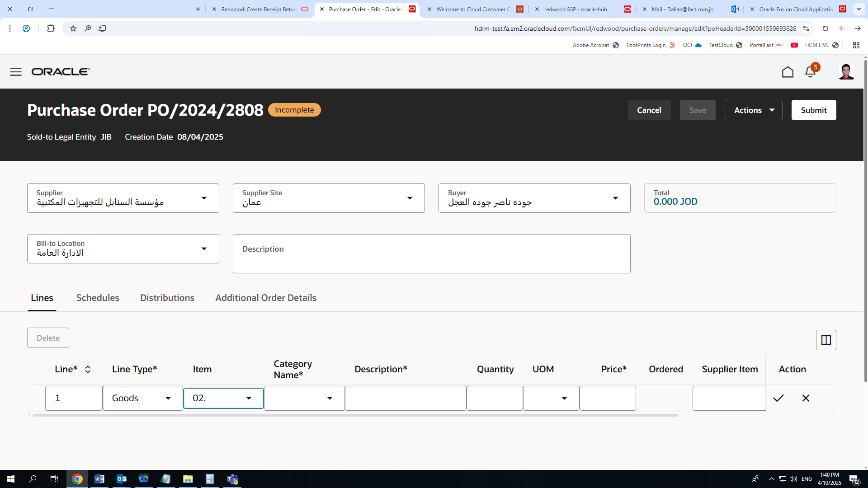868x488 pixels.
Task: Open the Category Name dropdown
Action: (x=330, y=398)
